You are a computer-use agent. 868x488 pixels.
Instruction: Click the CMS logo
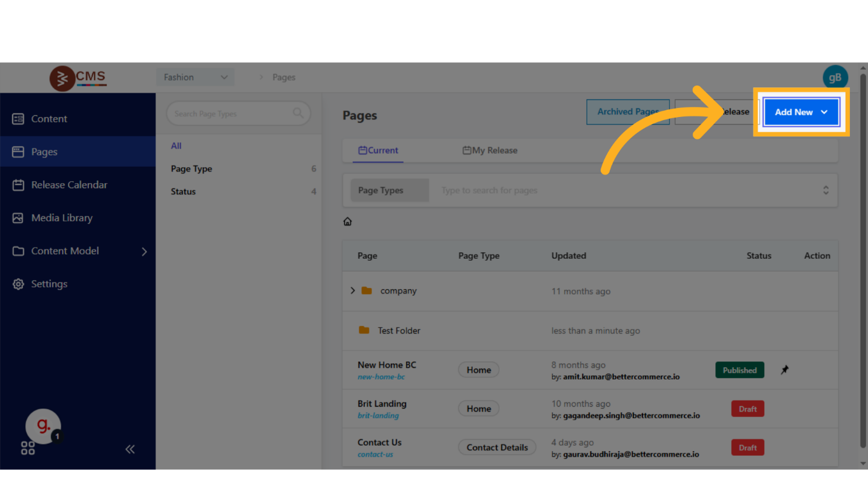pos(78,78)
